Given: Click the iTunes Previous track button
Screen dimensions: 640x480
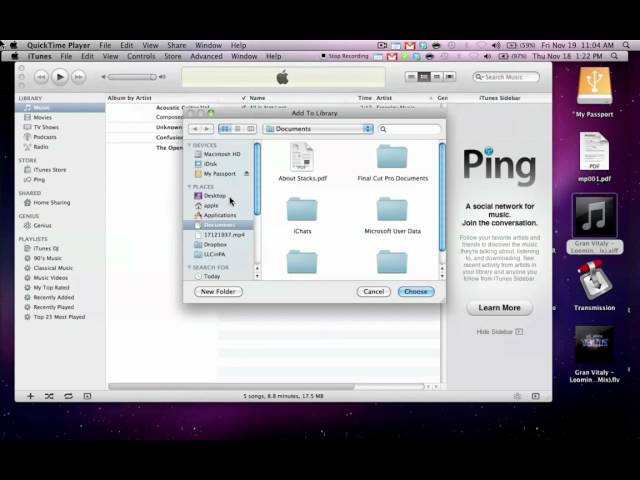Looking at the screenshot, I should [41, 77].
